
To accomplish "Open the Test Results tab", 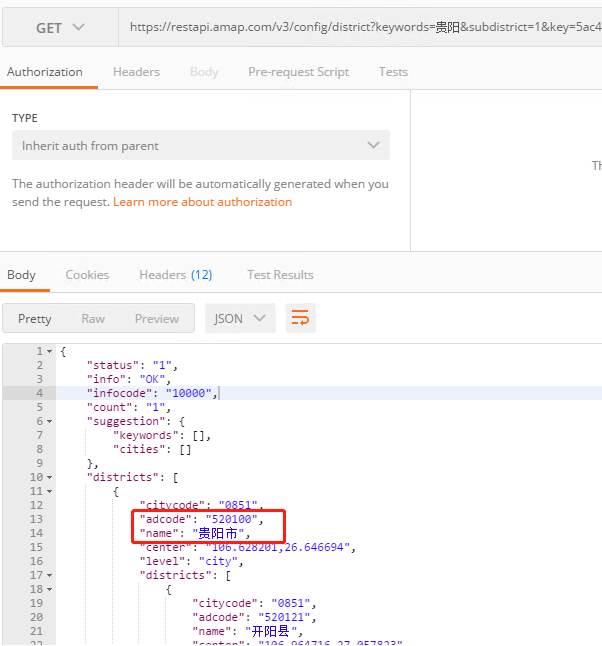I will [280, 275].
